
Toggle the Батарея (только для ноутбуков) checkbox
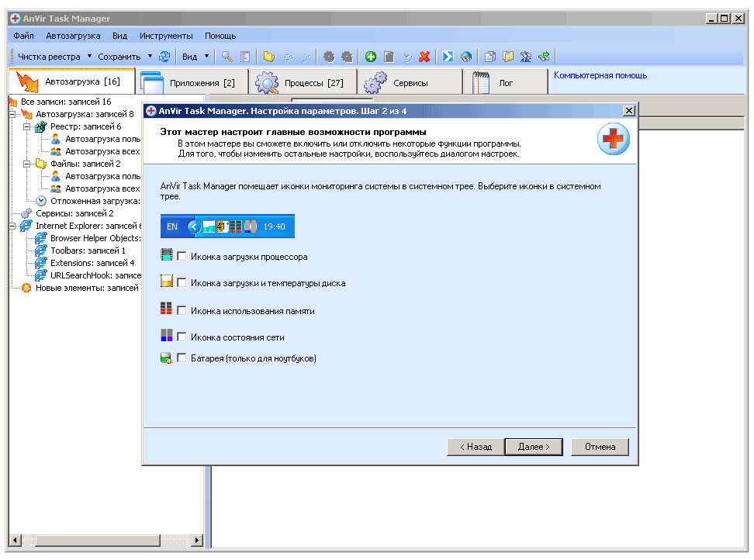182,358
